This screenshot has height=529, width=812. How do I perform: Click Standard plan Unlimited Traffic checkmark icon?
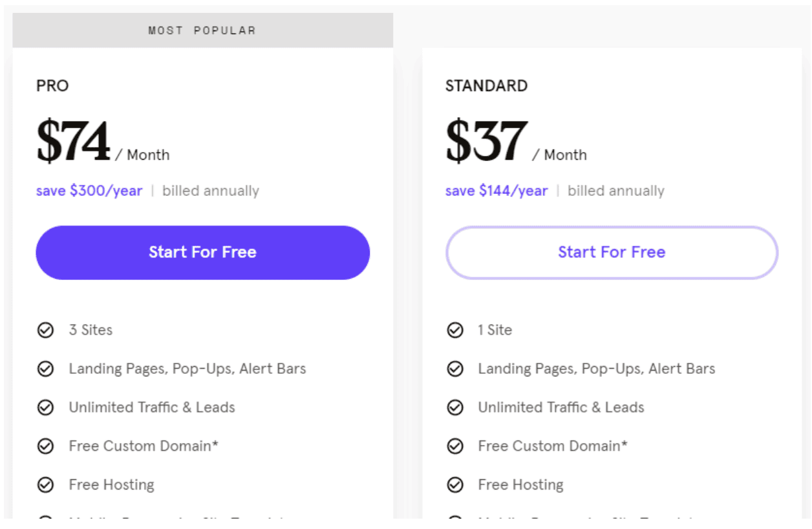(x=455, y=408)
